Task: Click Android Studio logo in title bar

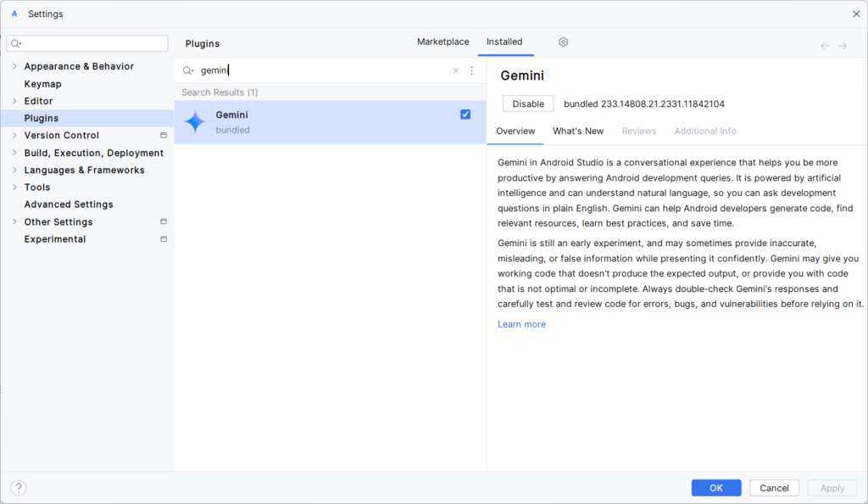Action: pyautogui.click(x=14, y=14)
